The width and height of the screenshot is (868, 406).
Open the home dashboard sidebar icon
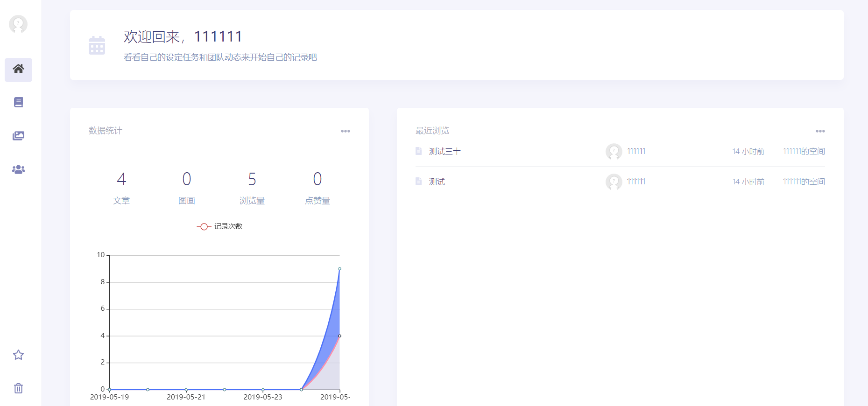point(18,70)
